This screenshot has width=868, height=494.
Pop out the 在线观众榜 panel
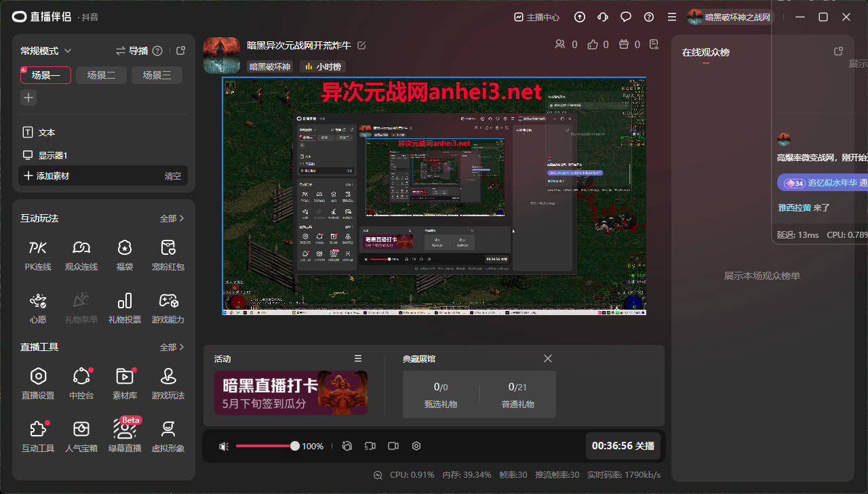click(x=838, y=52)
